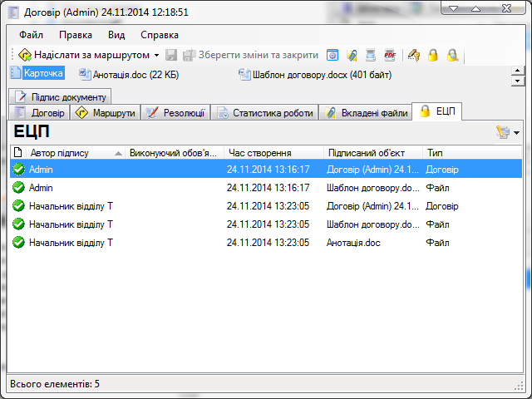The image size is (532, 399).
Task: Open attachment Анотація.doc (22 КБ)
Action: [x=129, y=75]
